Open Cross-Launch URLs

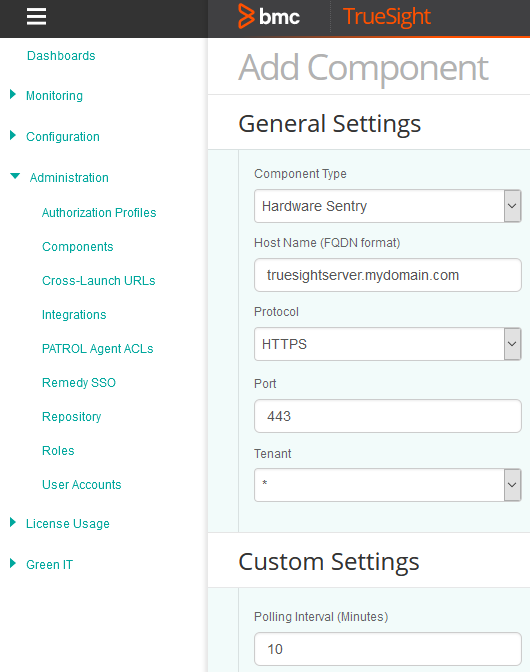pyautogui.click(x=99, y=280)
